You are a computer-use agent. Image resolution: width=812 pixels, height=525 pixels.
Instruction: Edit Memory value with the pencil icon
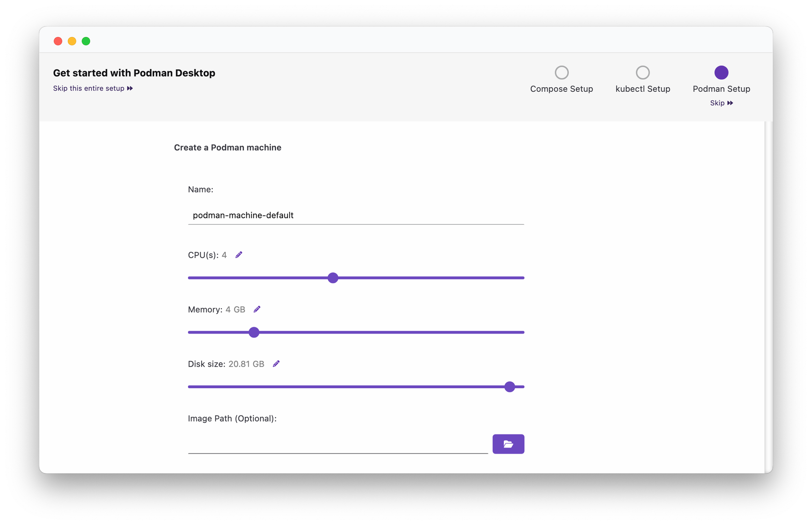[257, 309]
